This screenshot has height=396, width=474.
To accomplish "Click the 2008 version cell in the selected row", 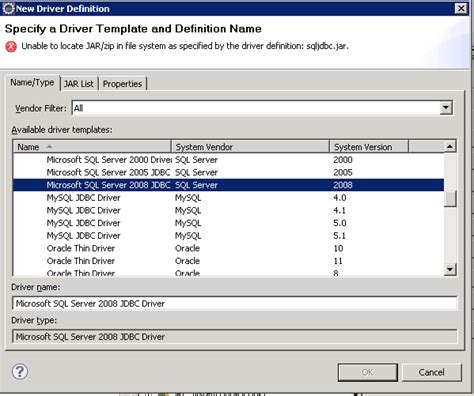I will point(343,185).
